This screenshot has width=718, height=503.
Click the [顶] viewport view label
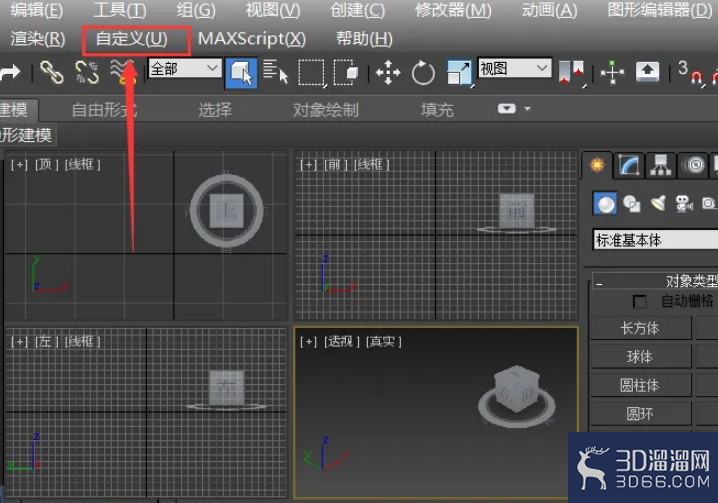pos(47,165)
